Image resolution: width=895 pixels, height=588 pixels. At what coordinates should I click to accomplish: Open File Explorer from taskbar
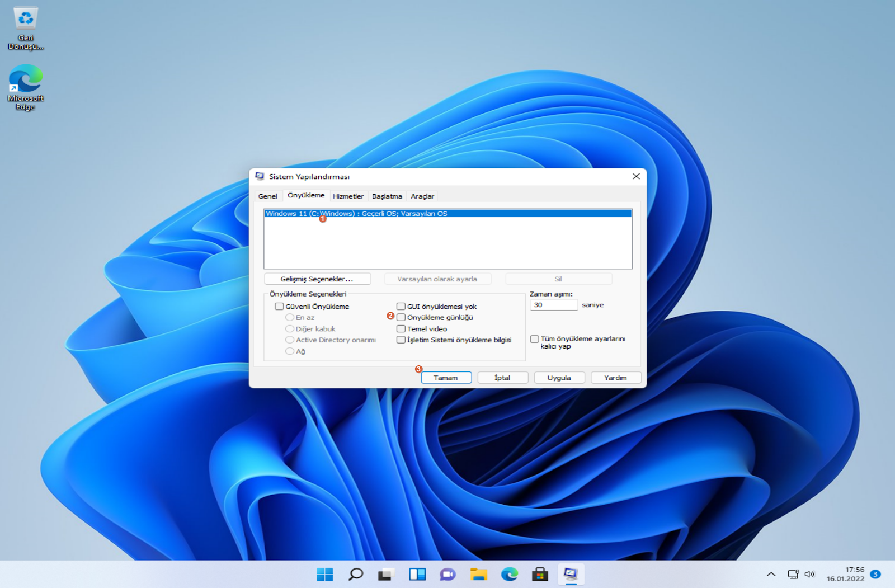coord(479,574)
